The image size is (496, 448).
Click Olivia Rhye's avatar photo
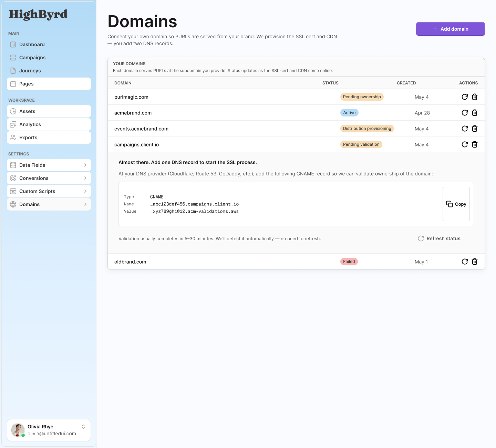click(18, 430)
